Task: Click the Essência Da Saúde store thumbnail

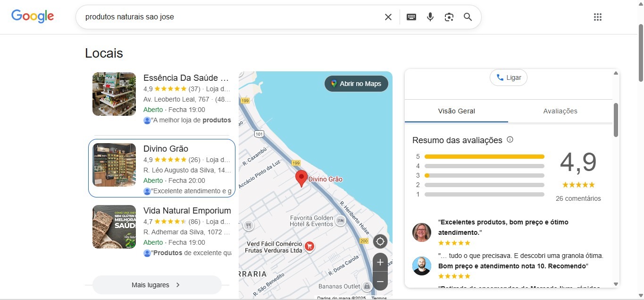Action: pos(114,94)
